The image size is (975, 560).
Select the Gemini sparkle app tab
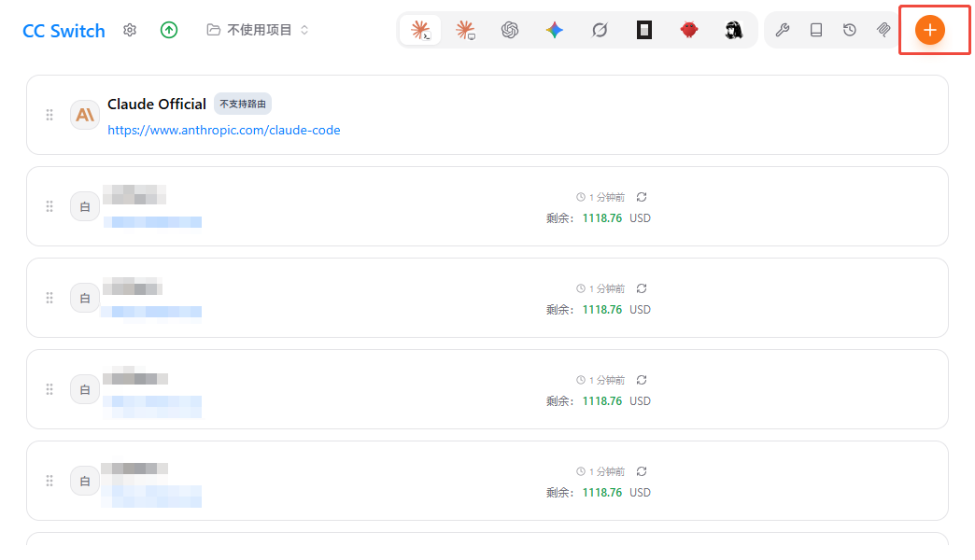pos(555,30)
